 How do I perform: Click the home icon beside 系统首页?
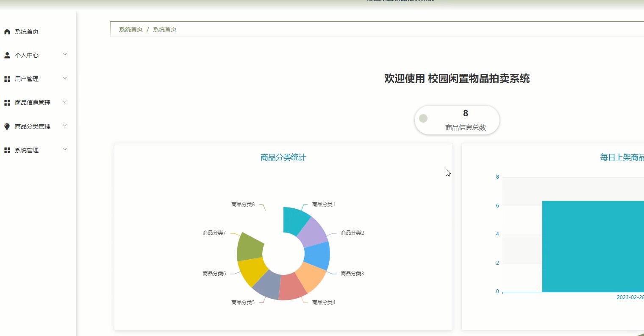point(7,31)
